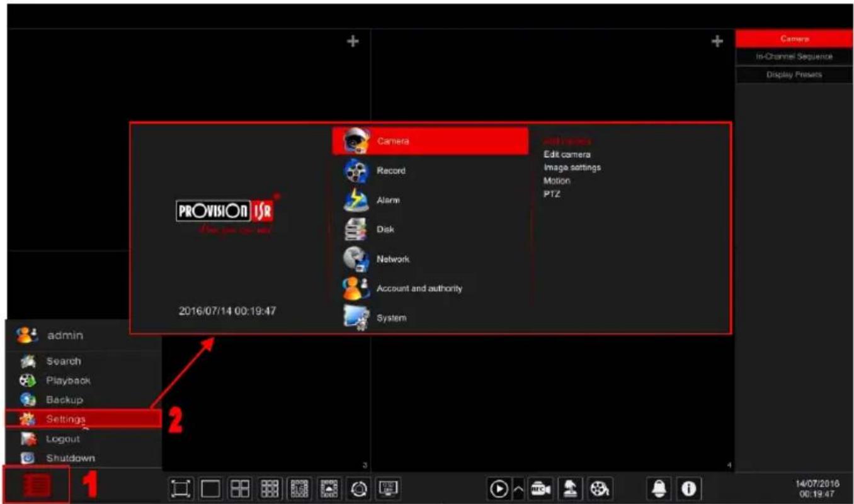
Task: Click the playback (play) toolbar button
Action: [x=498, y=488]
